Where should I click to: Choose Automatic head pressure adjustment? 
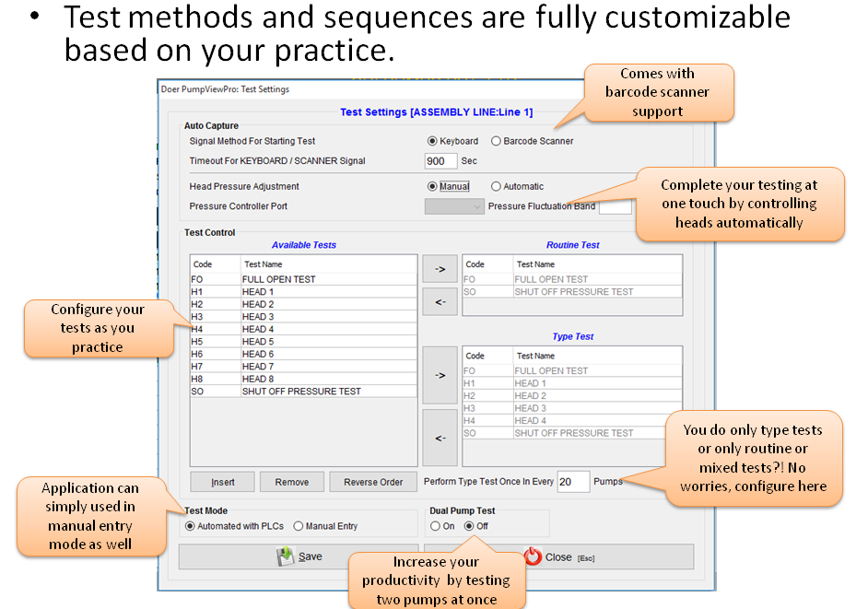[x=497, y=186]
